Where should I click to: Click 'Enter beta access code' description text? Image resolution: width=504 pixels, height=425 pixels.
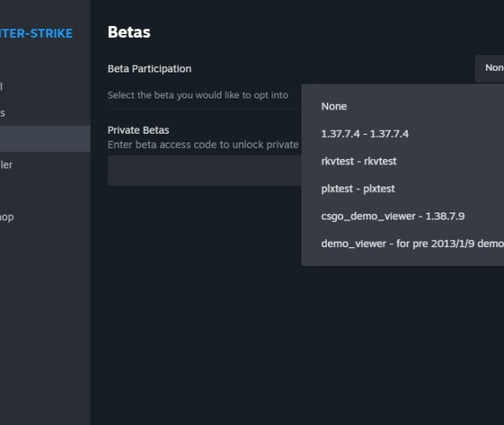pos(203,145)
